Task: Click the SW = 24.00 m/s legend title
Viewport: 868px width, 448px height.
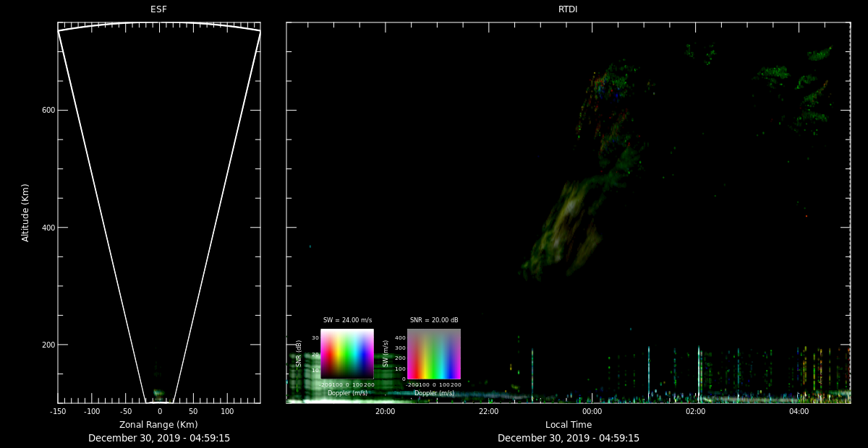Action: (x=347, y=319)
